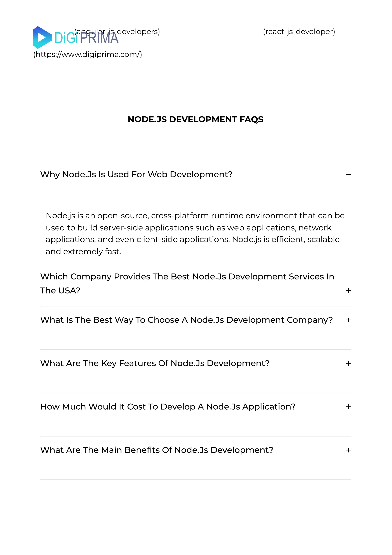This screenshot has height=555, width=392.
Task: Click question 'What Are The Key Features Of Node.Js Development?'
Action: [x=155, y=363]
